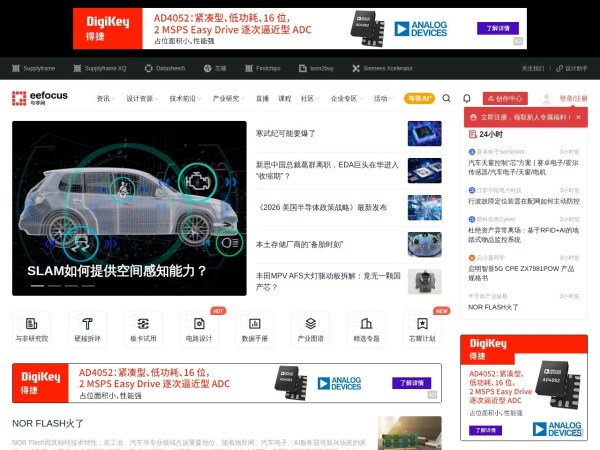Click the 创作中心 button
The image size is (600, 450).
coord(504,99)
